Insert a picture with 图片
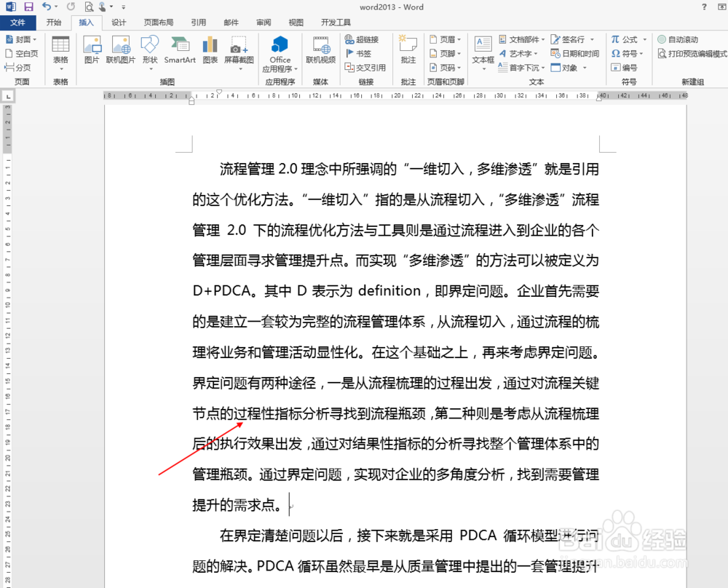The width and height of the screenshot is (728, 588). point(92,50)
